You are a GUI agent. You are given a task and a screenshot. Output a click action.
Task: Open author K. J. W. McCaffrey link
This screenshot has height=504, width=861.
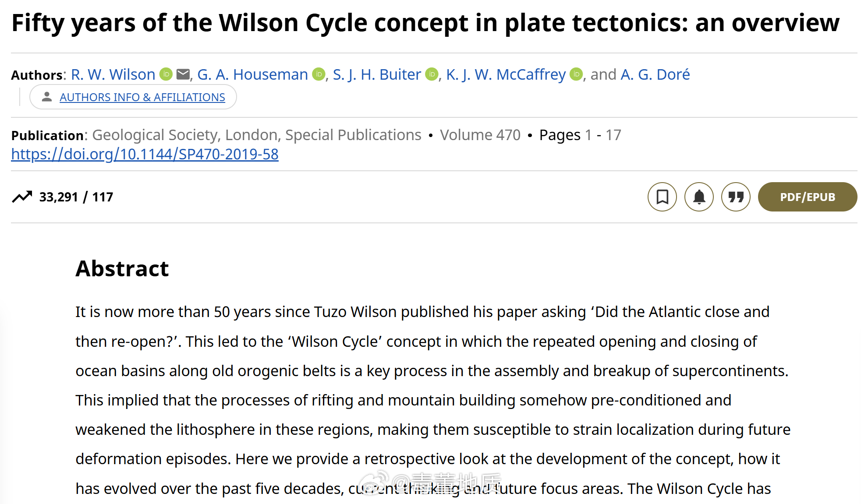click(506, 74)
